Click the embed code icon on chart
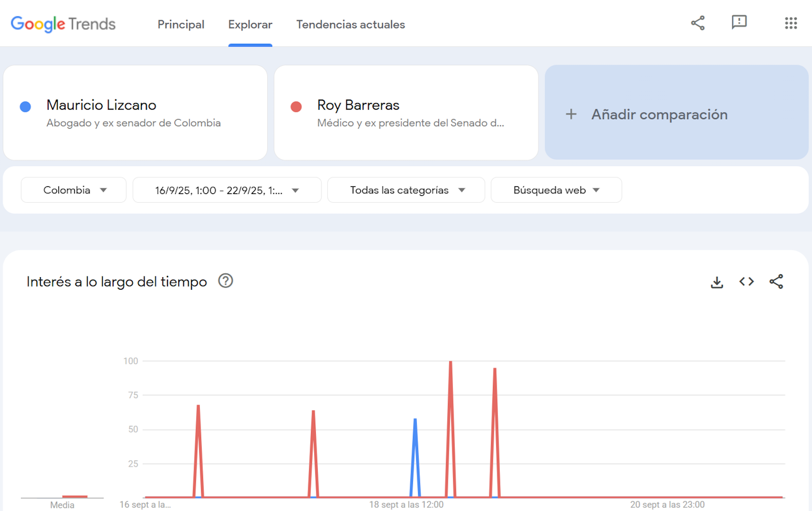This screenshot has height=511, width=812. click(x=747, y=282)
